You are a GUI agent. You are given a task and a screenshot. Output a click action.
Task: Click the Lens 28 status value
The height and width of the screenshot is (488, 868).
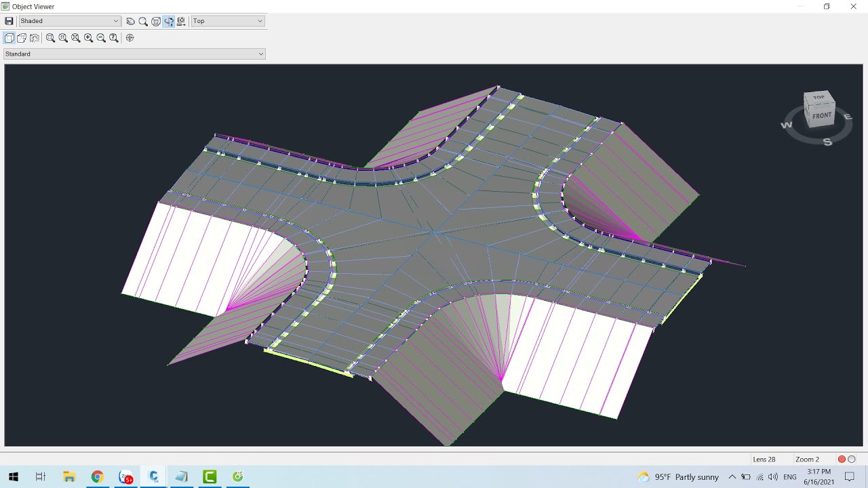point(764,460)
